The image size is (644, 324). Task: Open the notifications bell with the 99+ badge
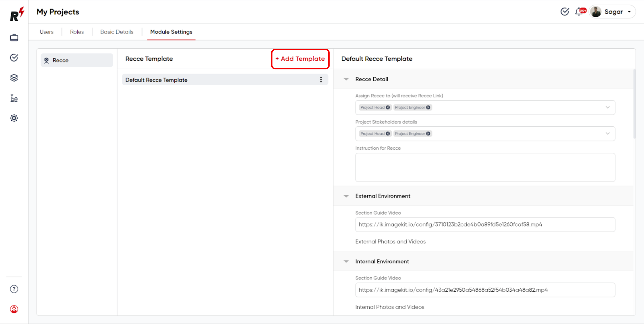[580, 12]
